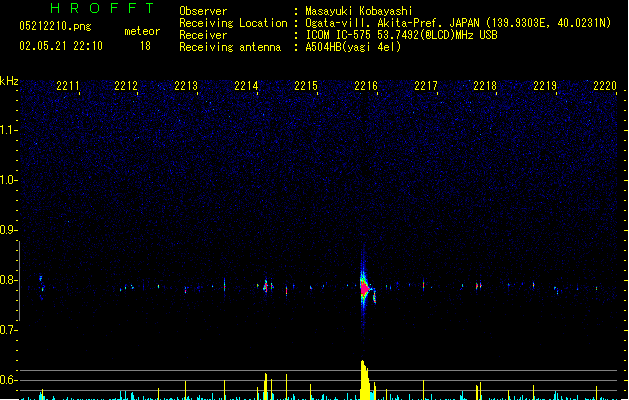The height and width of the screenshot is (400, 629).
Task: Click time marker 2219
Action: (545, 86)
